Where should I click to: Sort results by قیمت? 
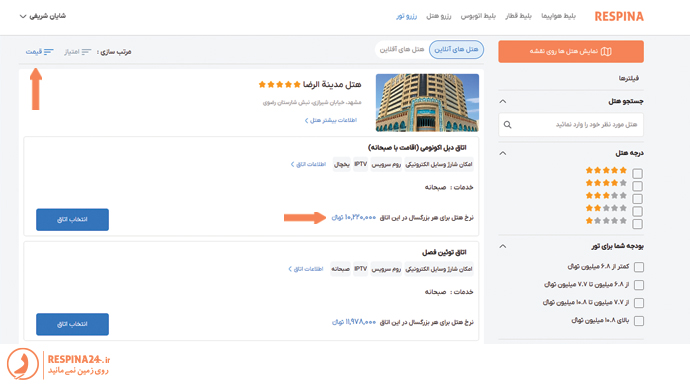coord(39,52)
